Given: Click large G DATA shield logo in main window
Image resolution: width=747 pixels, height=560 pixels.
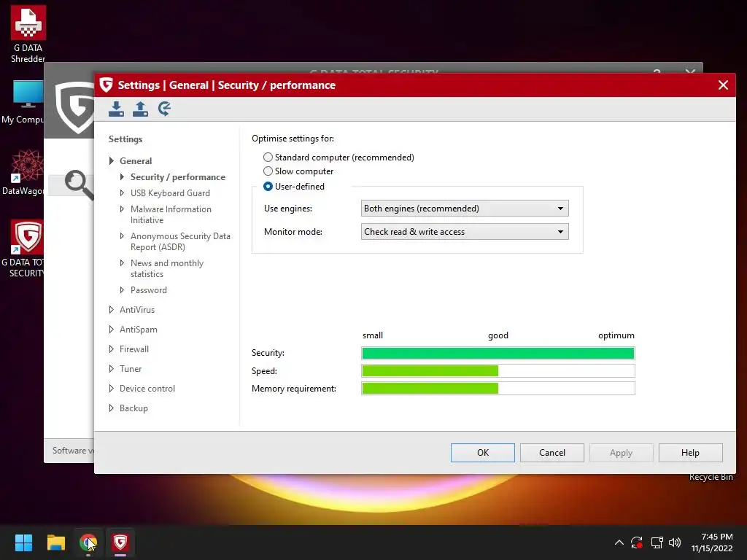Looking at the screenshot, I should point(75,108).
